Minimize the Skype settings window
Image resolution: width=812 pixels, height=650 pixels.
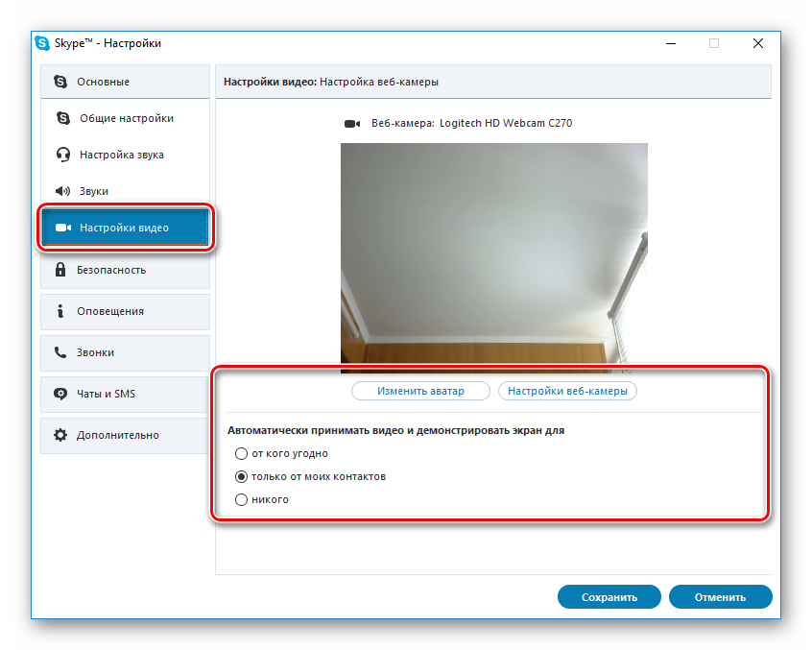point(671,43)
